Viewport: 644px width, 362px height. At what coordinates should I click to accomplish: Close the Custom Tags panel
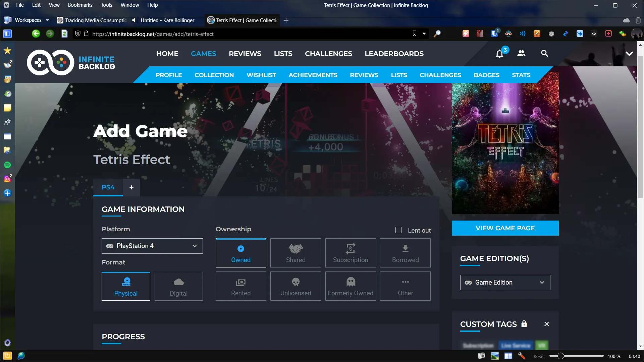pyautogui.click(x=547, y=324)
